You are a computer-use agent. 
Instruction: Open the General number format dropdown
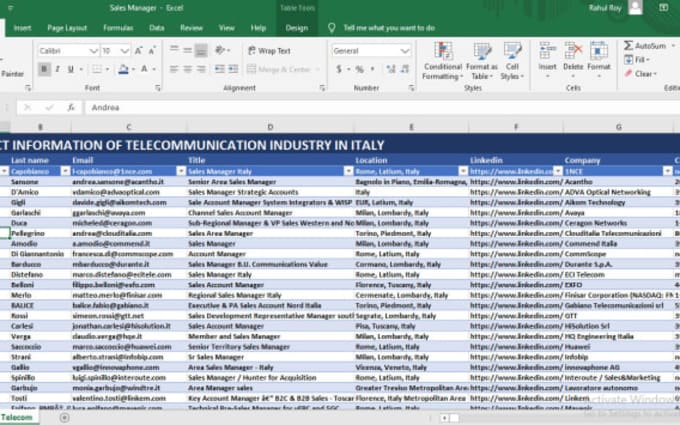click(405, 51)
